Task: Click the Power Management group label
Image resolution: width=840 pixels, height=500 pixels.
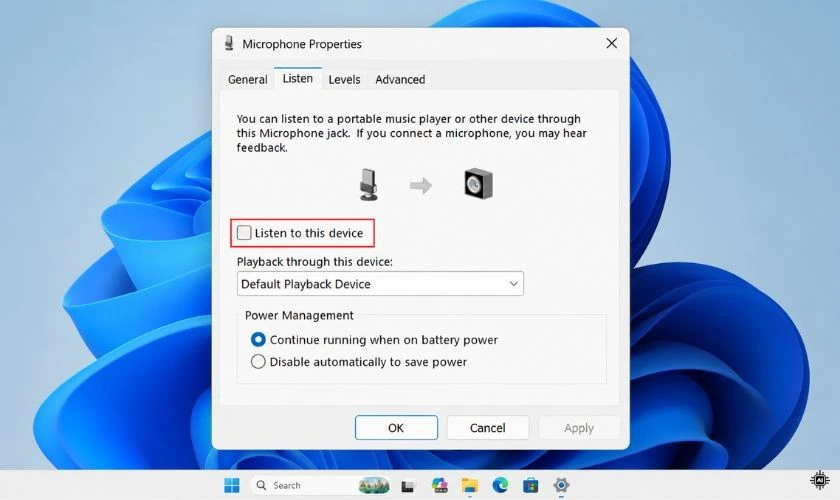Action: click(299, 315)
